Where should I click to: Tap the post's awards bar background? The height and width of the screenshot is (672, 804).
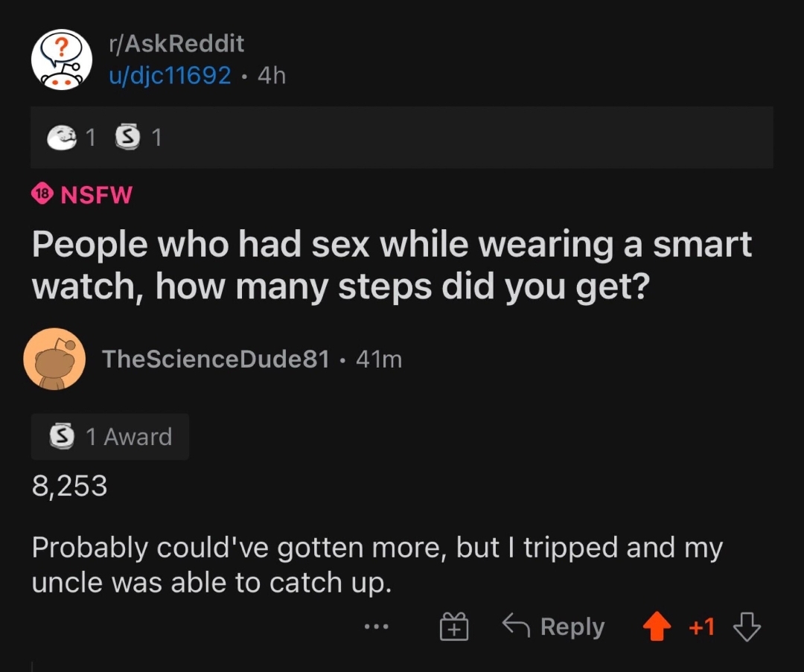click(462, 138)
